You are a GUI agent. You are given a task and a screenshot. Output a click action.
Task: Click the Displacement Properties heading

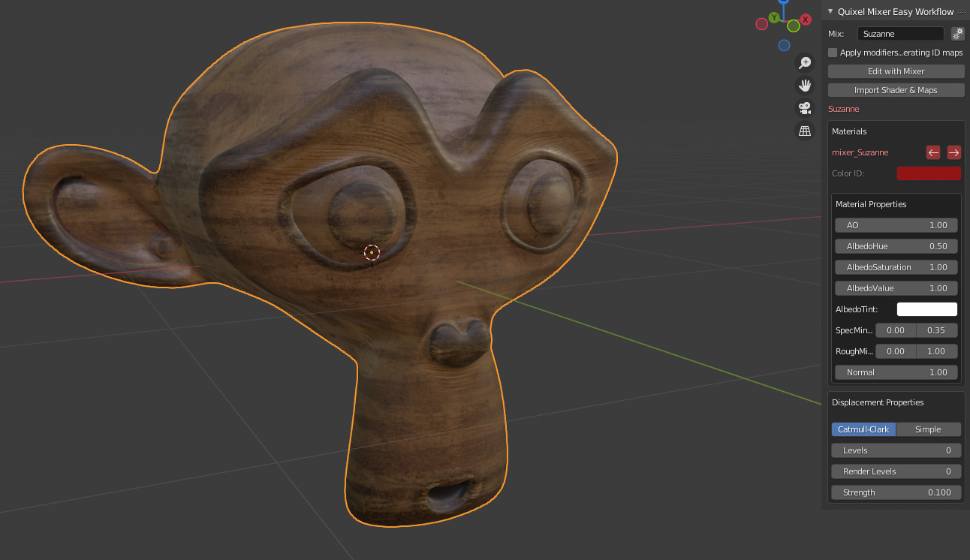pos(878,402)
